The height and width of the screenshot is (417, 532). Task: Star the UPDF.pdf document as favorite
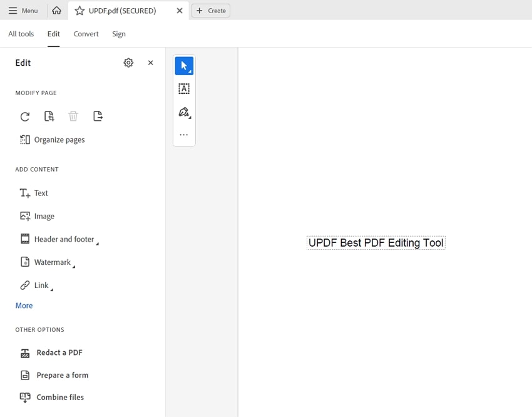click(79, 11)
